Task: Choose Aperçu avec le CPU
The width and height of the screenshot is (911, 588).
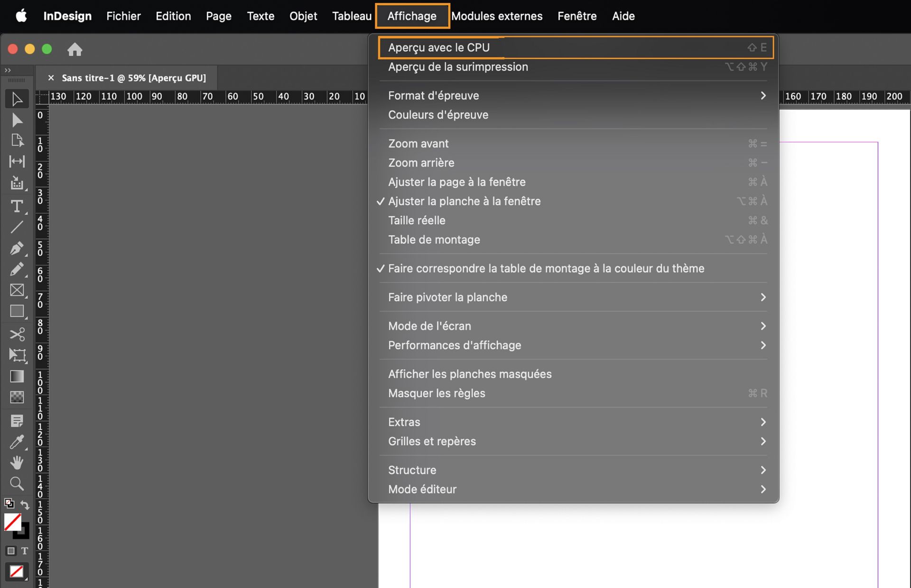Action: (x=439, y=47)
